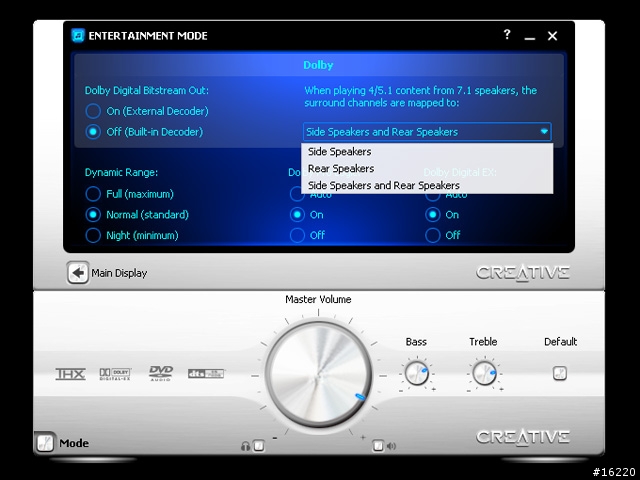Screen dimensions: 640x480
Task: Click the lower Creative logo
Action: coord(522,437)
